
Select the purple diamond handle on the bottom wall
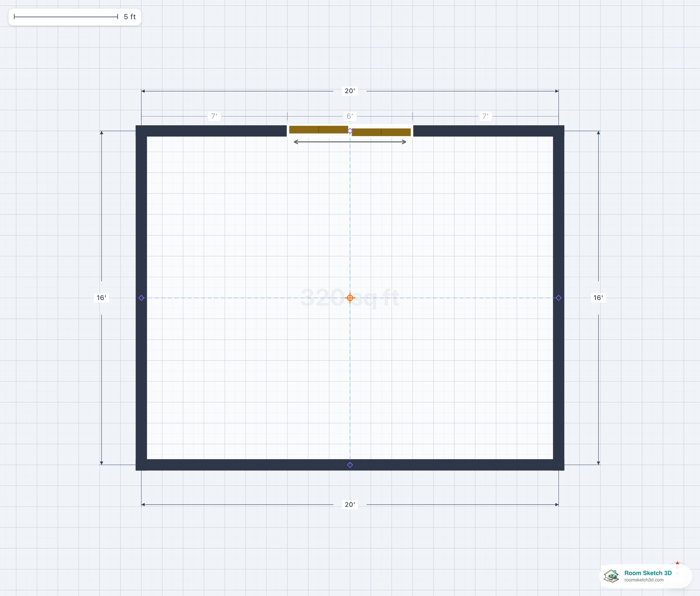pos(350,465)
